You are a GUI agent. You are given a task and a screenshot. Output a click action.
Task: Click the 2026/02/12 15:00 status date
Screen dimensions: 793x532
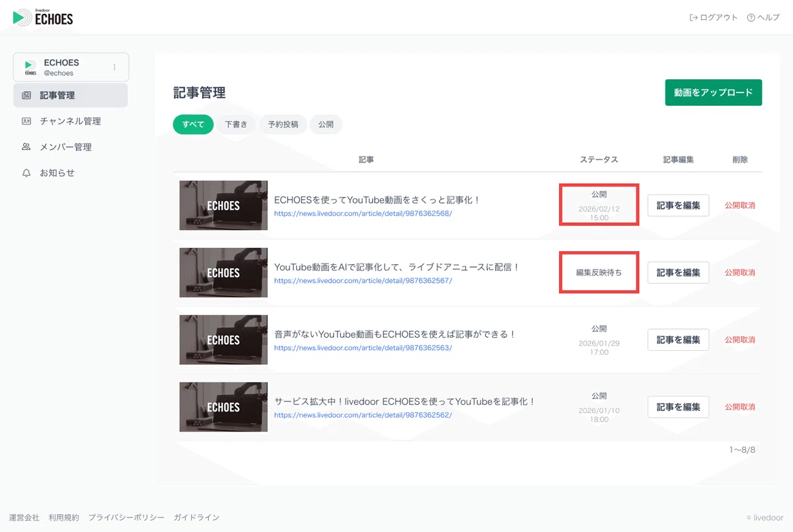(599, 213)
